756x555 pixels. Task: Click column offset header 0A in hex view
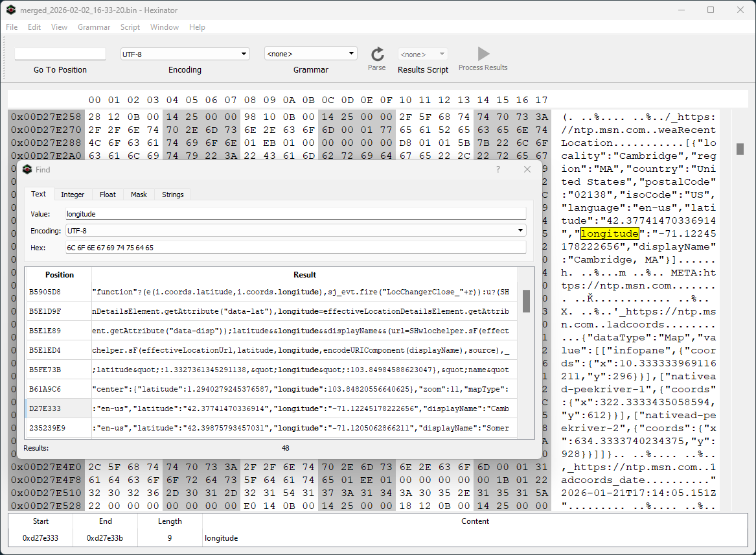(289, 100)
